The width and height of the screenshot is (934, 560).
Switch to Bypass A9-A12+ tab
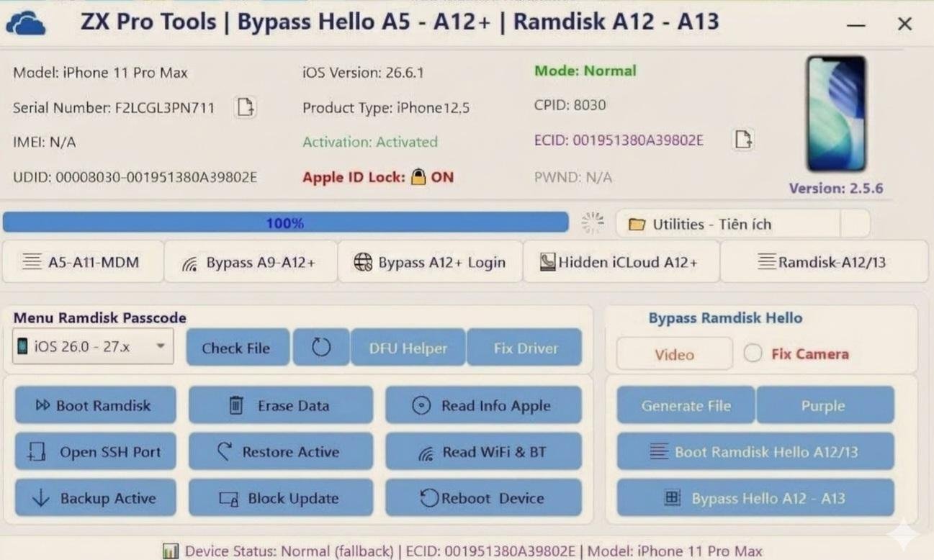(x=251, y=263)
